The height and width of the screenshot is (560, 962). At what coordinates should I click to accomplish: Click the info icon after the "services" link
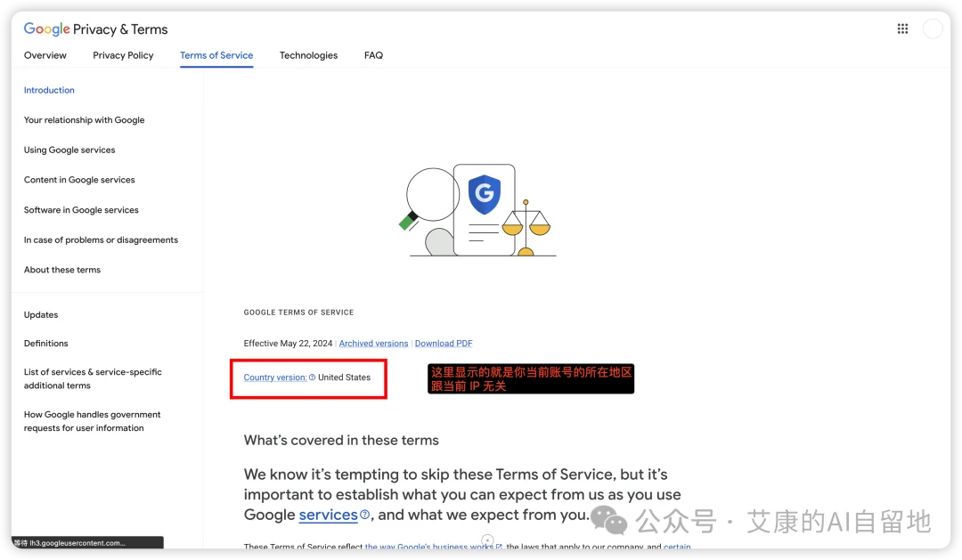364,515
